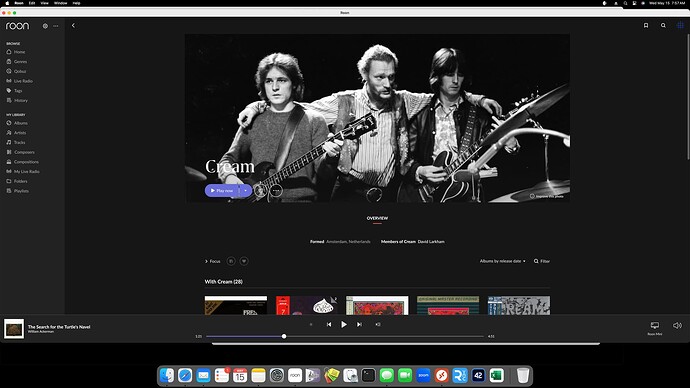Screen dimensions: 690x388
Task: Skip to the next track
Action: coord(359,324)
